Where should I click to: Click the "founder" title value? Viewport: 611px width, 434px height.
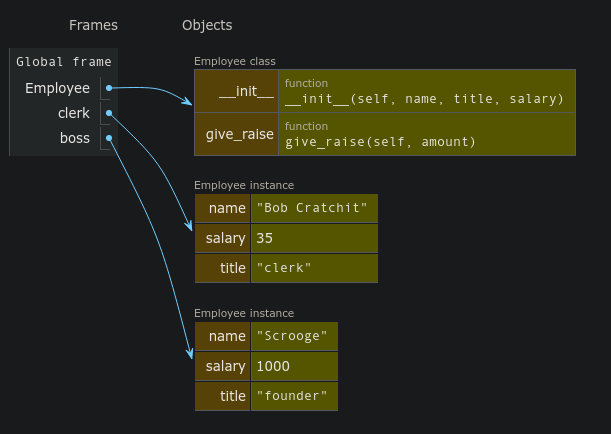[x=292, y=396]
